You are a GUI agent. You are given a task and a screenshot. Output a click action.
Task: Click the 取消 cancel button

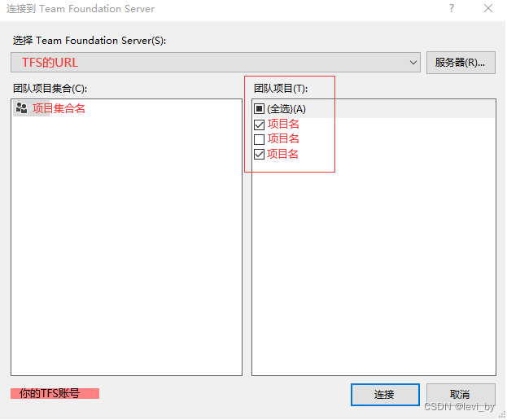coord(461,395)
